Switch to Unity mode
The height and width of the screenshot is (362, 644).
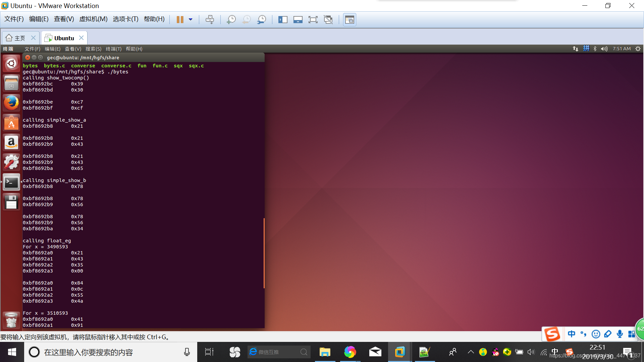click(328, 19)
